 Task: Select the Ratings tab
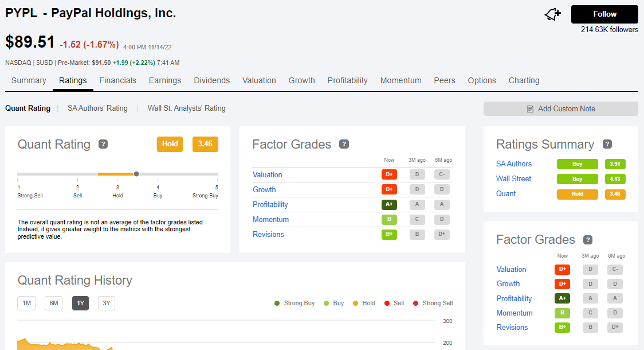73,80
